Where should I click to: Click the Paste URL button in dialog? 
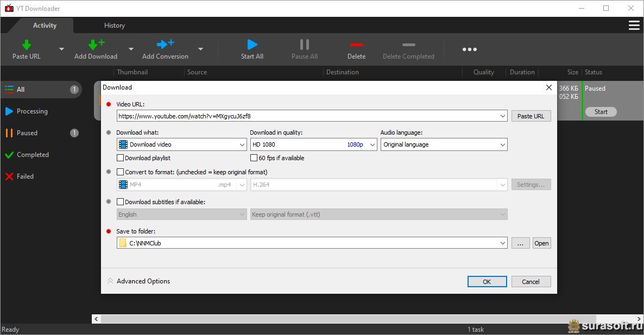tap(531, 116)
